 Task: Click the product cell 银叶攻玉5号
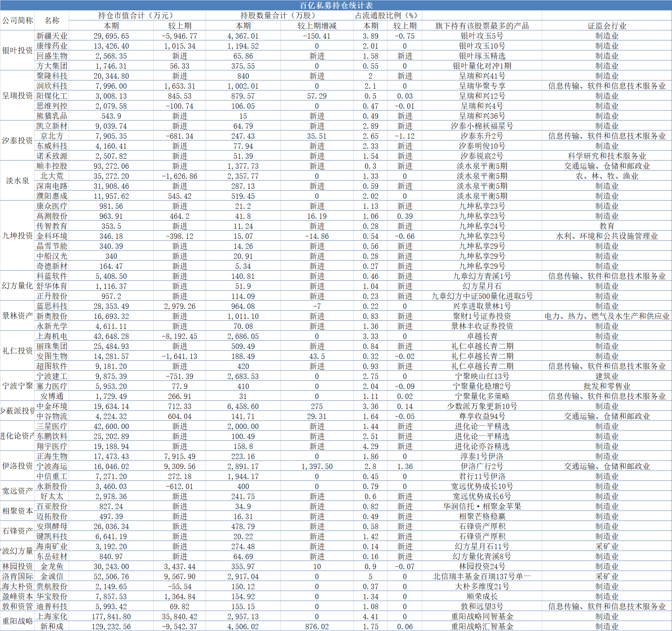[x=482, y=36]
